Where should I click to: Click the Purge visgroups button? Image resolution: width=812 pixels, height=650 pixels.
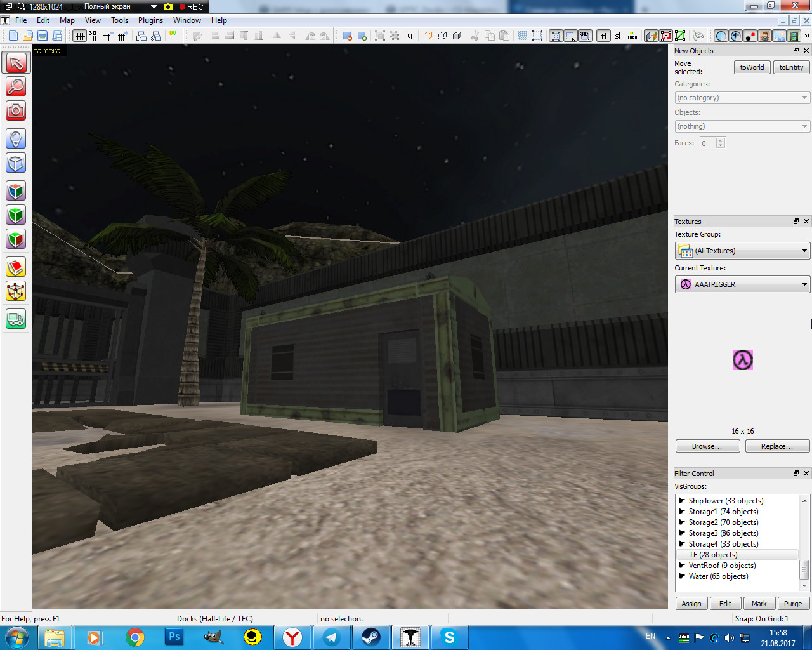793,604
